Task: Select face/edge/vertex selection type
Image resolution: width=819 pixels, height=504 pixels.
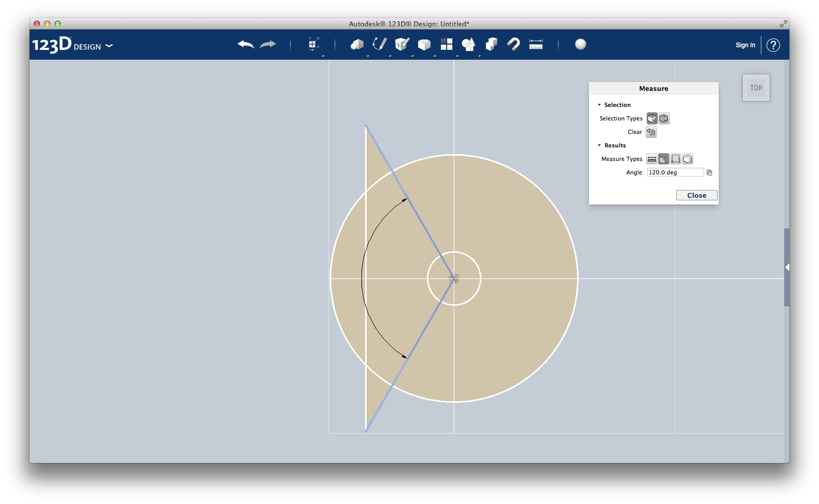Action: pyautogui.click(x=652, y=118)
